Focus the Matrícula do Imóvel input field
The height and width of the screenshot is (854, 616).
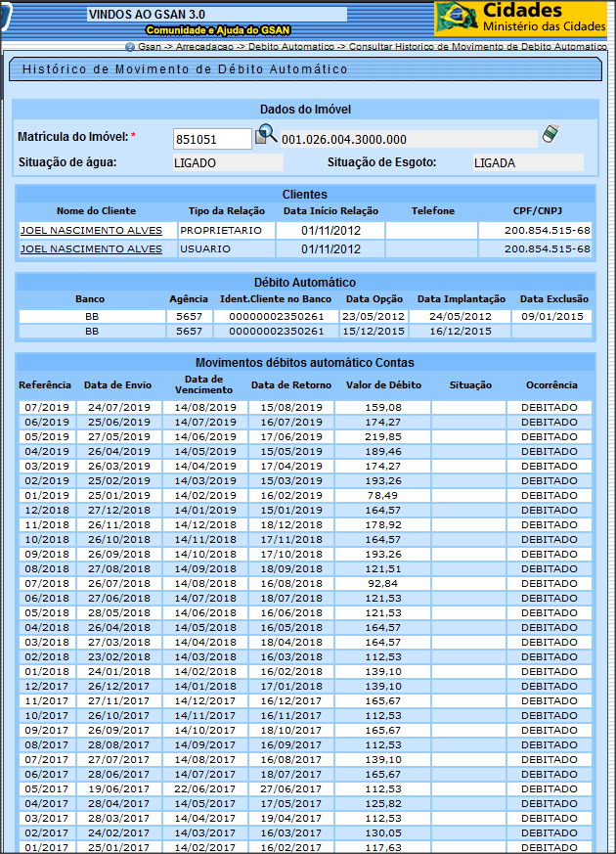pyautogui.click(x=212, y=139)
